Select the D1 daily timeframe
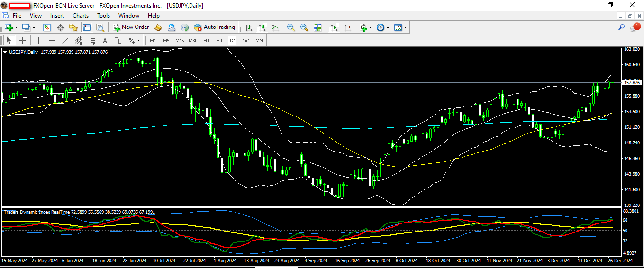Viewport: 644px width, 268px height. (233, 40)
